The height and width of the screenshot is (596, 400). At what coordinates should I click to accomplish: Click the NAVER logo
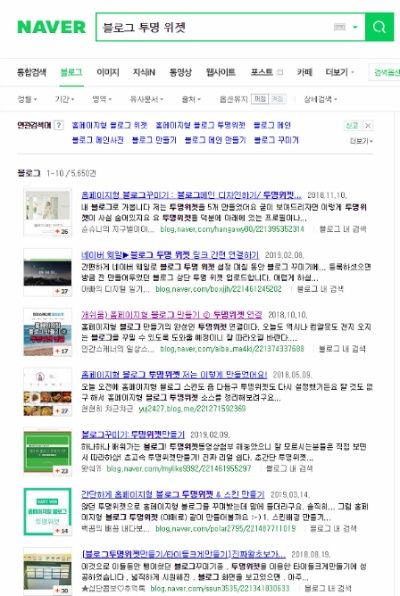click(x=51, y=27)
